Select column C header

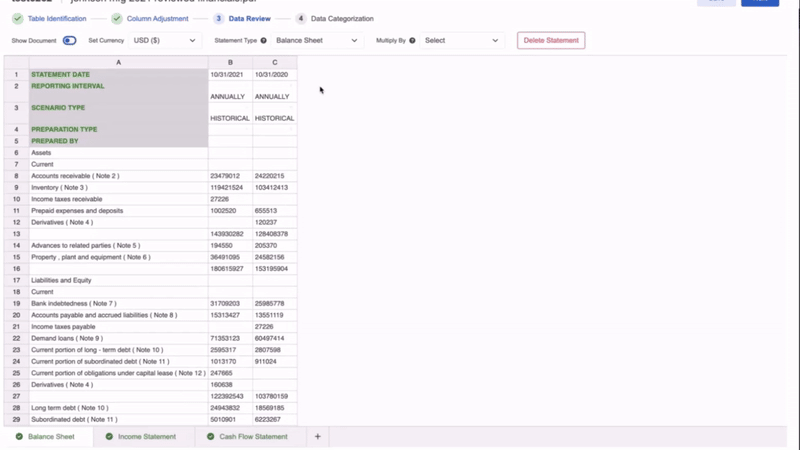coord(274,63)
